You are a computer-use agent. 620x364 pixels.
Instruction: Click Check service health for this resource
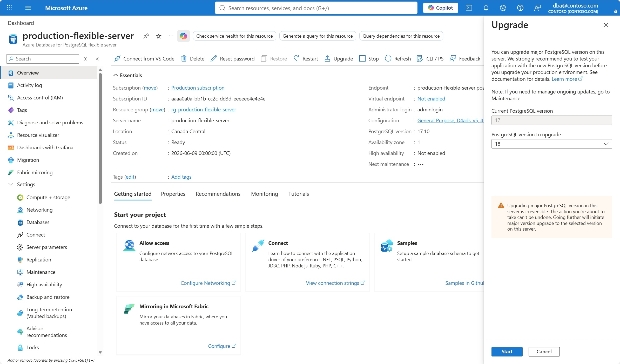[x=234, y=36]
